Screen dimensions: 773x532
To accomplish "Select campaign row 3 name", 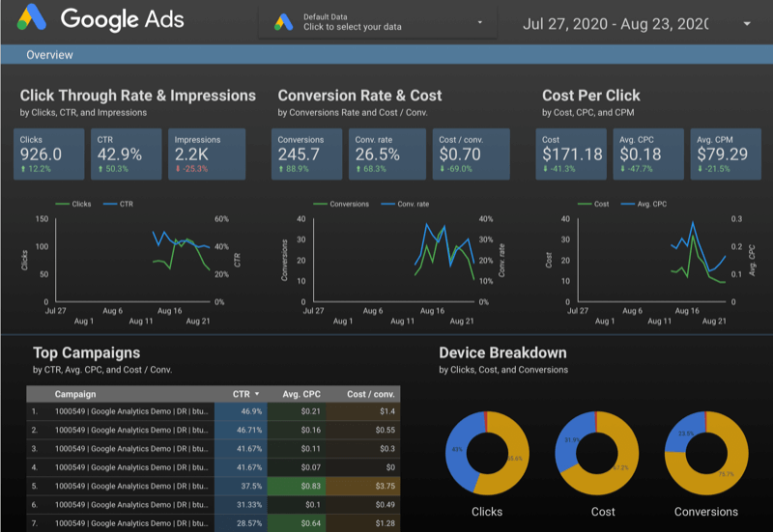I will coord(131,449).
